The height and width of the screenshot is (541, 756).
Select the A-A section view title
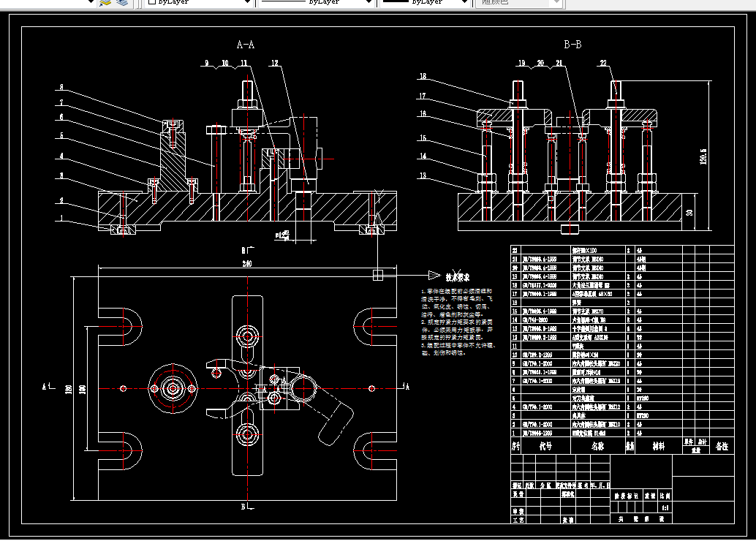(x=246, y=45)
